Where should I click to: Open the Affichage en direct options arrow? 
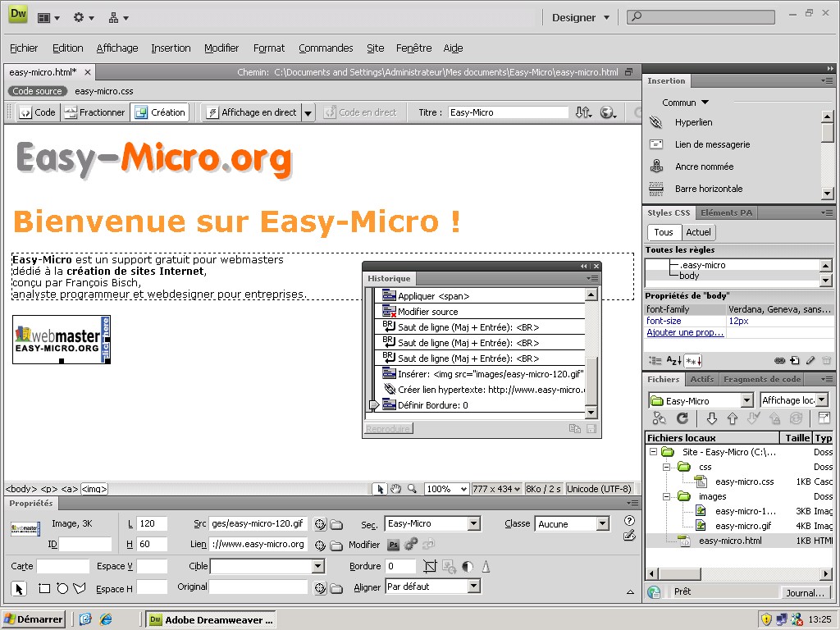tap(308, 113)
